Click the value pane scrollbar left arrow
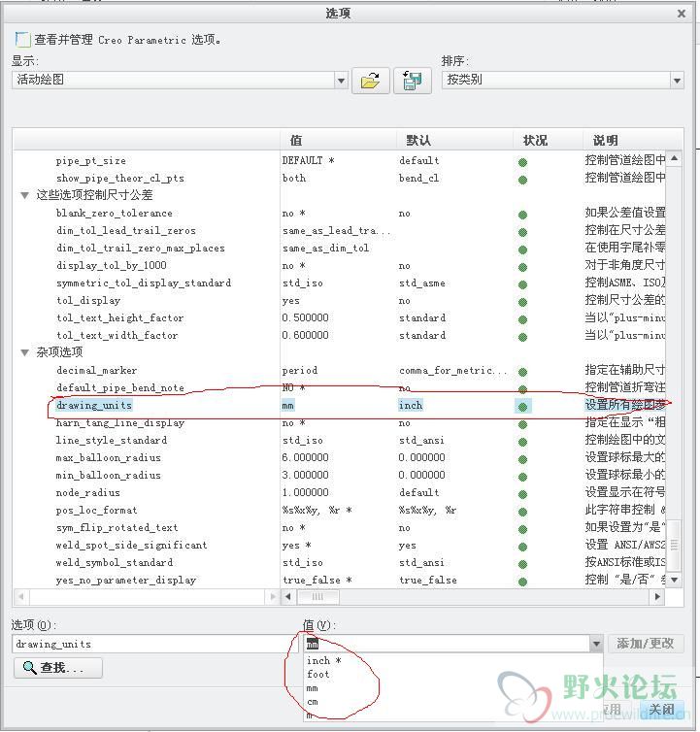The image size is (700, 732). pyautogui.click(x=287, y=597)
